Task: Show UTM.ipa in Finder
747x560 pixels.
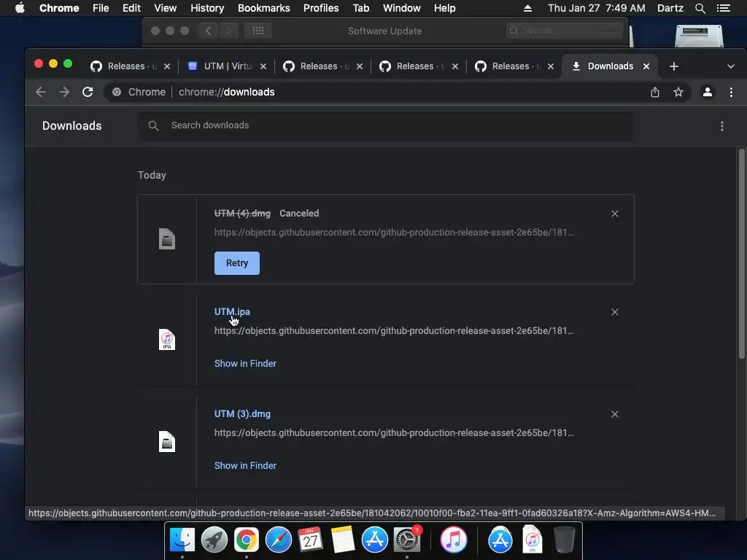Action: coord(245,363)
